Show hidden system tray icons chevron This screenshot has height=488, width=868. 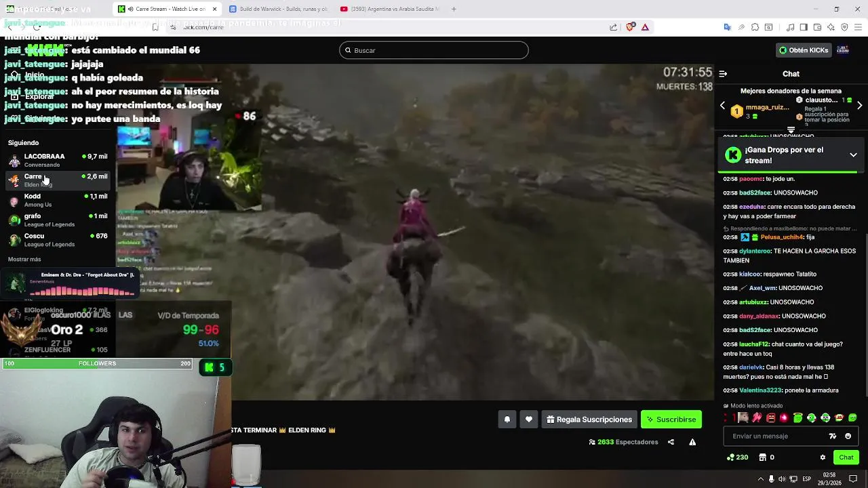click(759, 479)
